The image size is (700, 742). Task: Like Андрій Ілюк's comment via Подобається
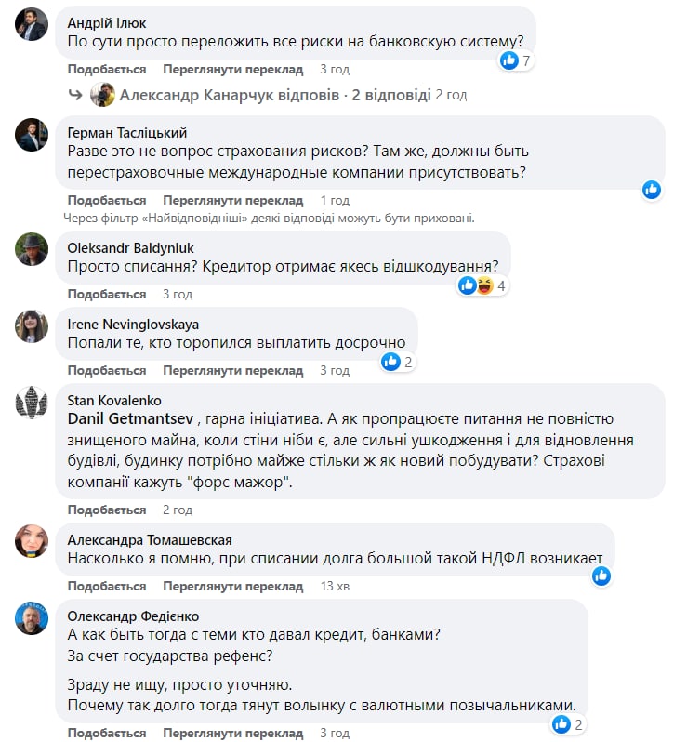point(107,69)
